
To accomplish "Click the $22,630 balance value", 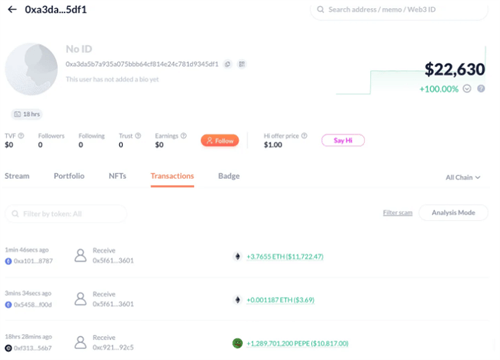I will pyautogui.click(x=455, y=69).
